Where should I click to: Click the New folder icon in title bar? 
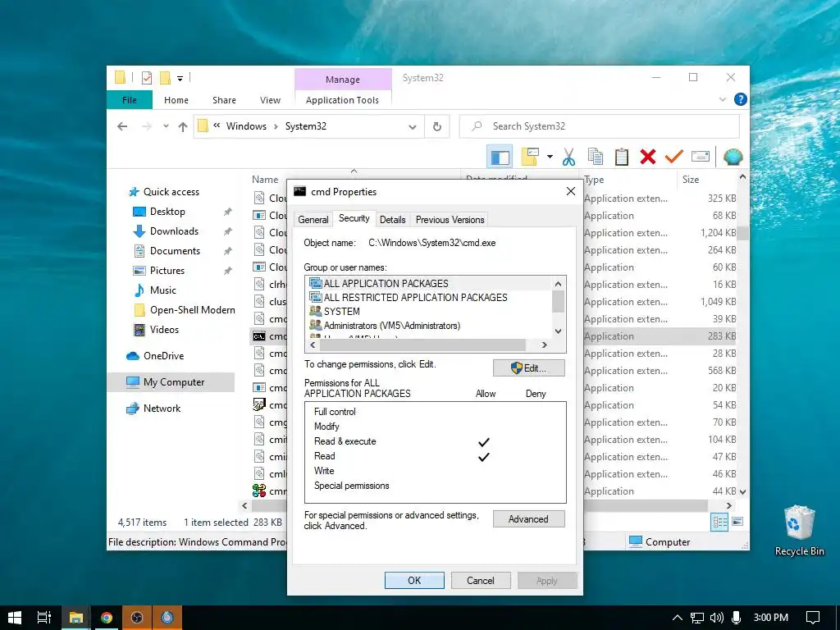tap(165, 78)
